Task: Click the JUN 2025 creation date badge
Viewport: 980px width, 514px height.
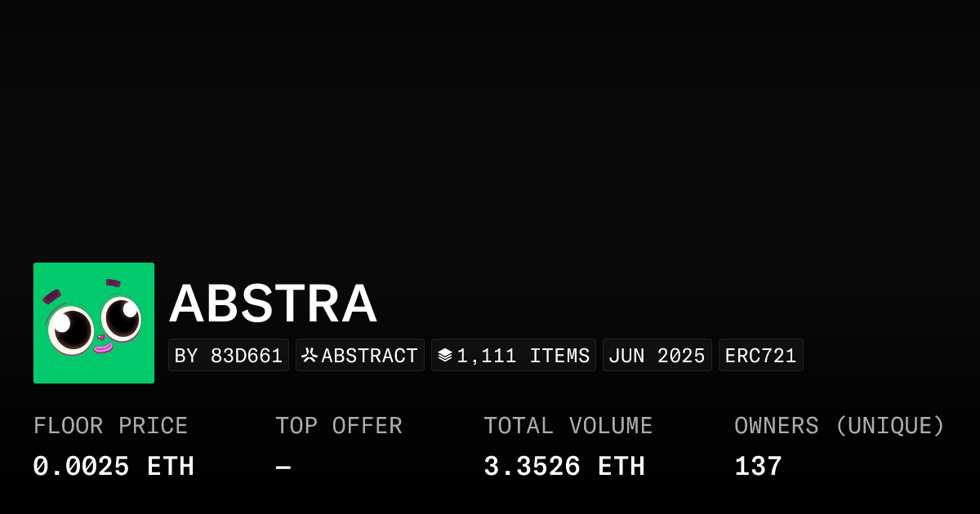Action: (657, 356)
